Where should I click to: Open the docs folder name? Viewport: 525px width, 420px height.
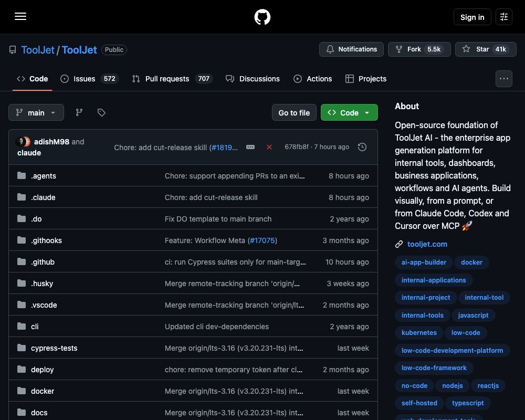tap(39, 413)
